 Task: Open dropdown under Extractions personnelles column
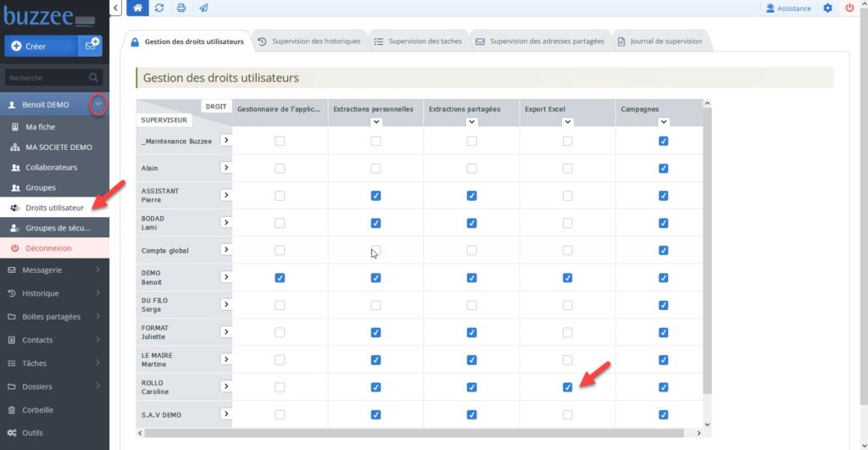tap(376, 122)
